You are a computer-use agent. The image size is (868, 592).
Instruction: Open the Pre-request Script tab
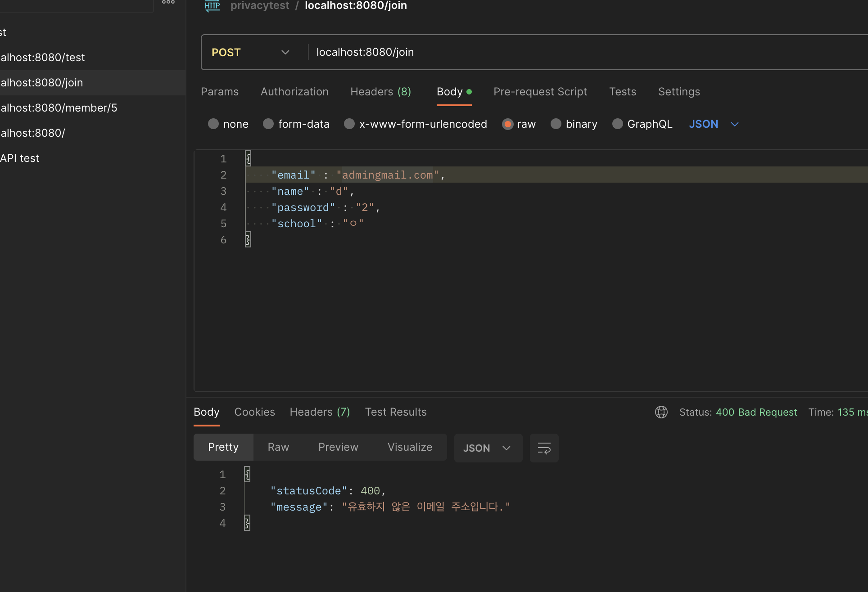pos(540,92)
